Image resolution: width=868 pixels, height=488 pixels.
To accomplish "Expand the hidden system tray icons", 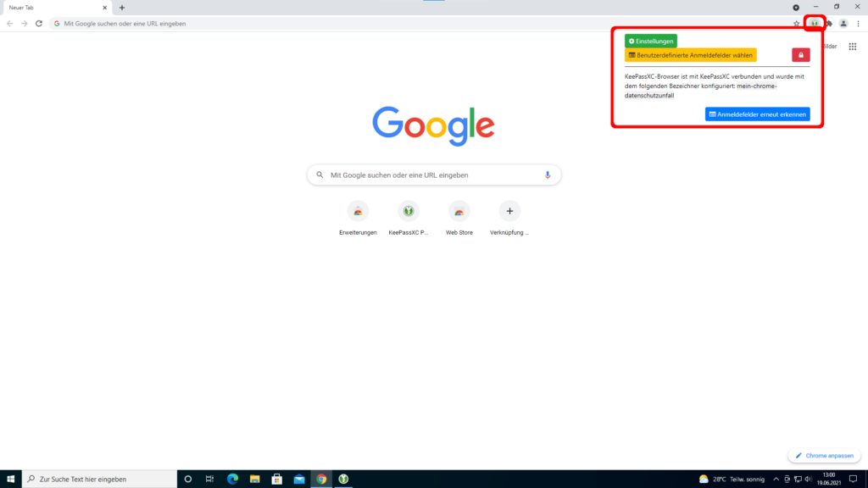I will pyautogui.click(x=776, y=480).
